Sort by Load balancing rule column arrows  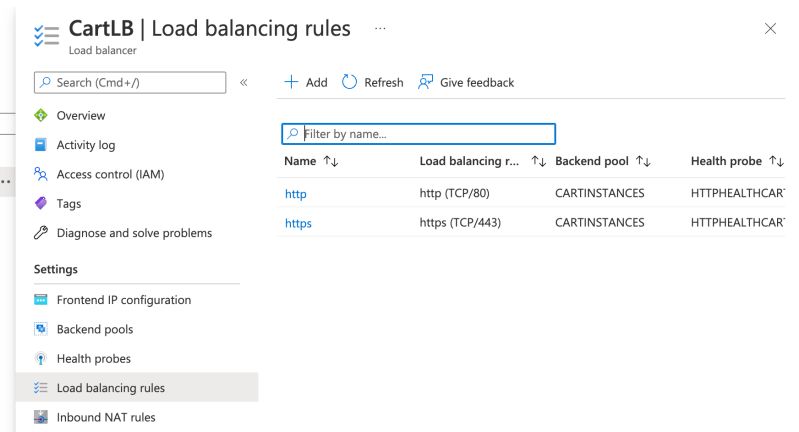click(539, 161)
